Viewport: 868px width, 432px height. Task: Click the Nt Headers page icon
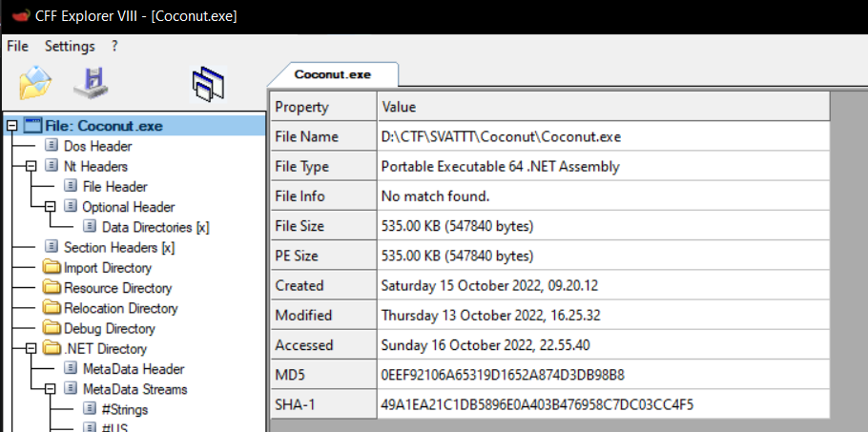tap(52, 166)
